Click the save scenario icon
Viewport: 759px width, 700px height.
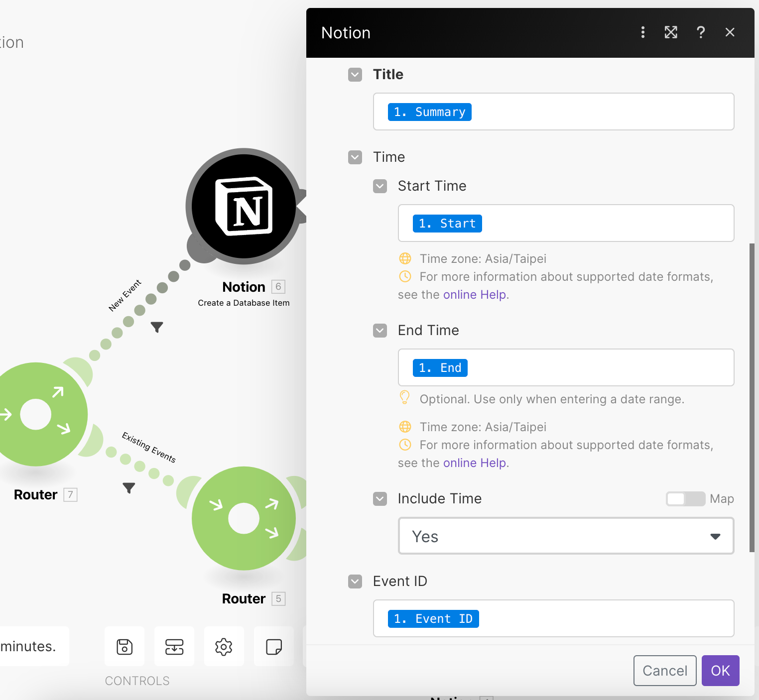(x=125, y=647)
